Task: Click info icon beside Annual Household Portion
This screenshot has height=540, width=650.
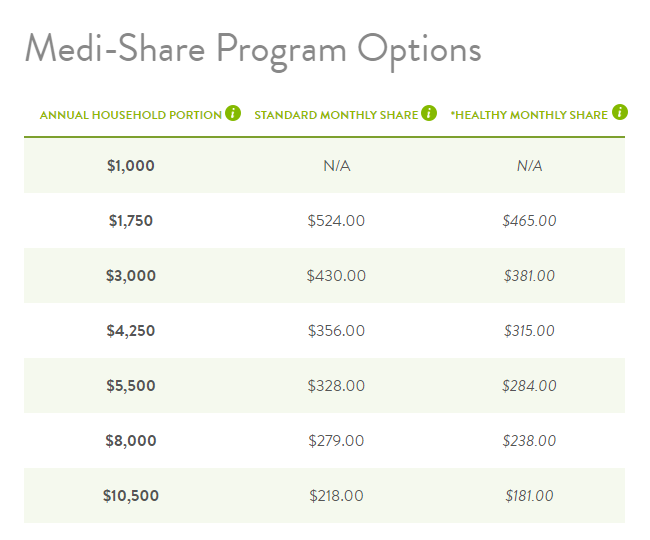Action: coord(233,113)
